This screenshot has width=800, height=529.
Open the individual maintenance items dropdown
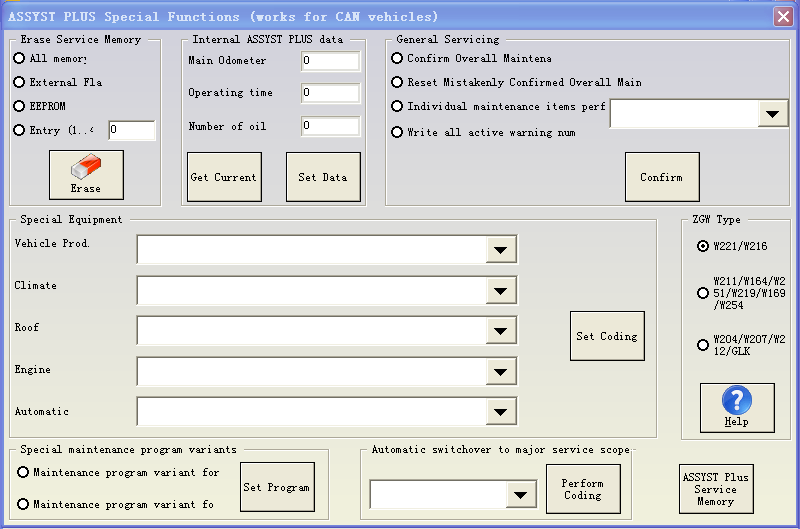click(x=772, y=114)
